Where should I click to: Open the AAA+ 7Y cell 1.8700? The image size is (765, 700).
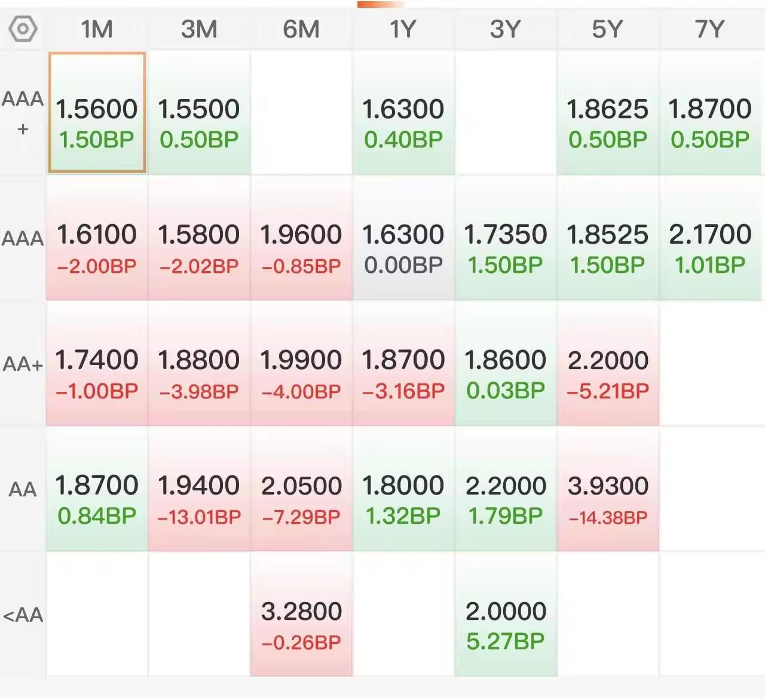point(710,112)
